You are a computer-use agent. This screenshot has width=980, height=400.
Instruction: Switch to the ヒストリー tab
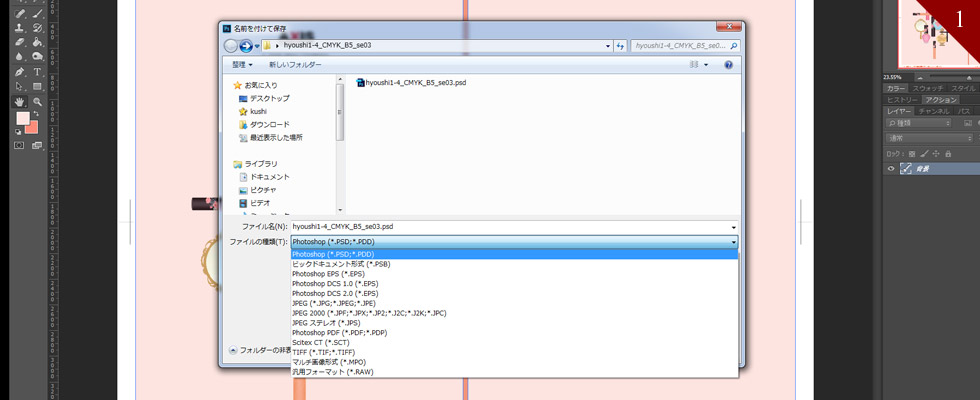tap(903, 100)
